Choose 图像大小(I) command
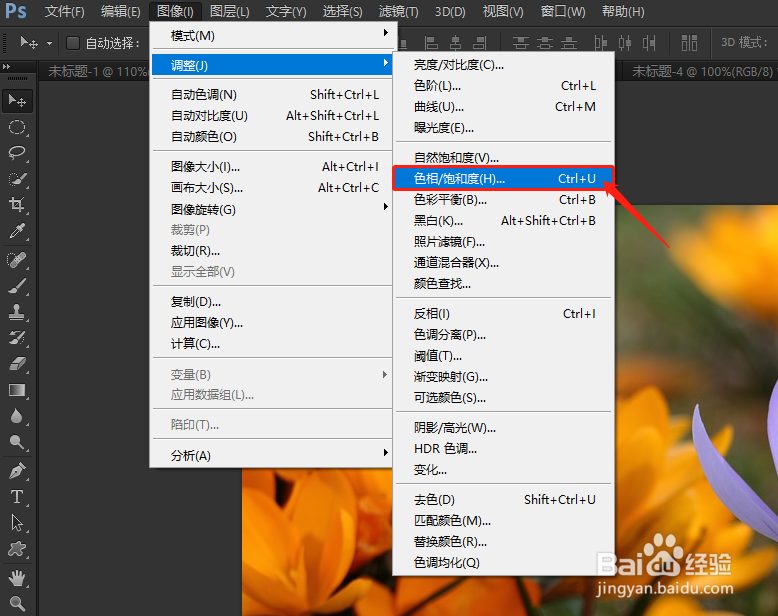The image size is (778, 616). (x=271, y=167)
